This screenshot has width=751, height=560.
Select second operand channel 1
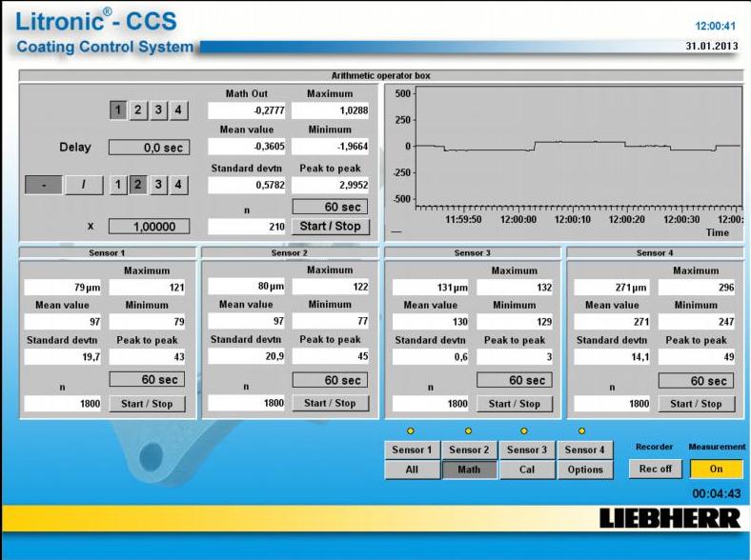pos(118,185)
